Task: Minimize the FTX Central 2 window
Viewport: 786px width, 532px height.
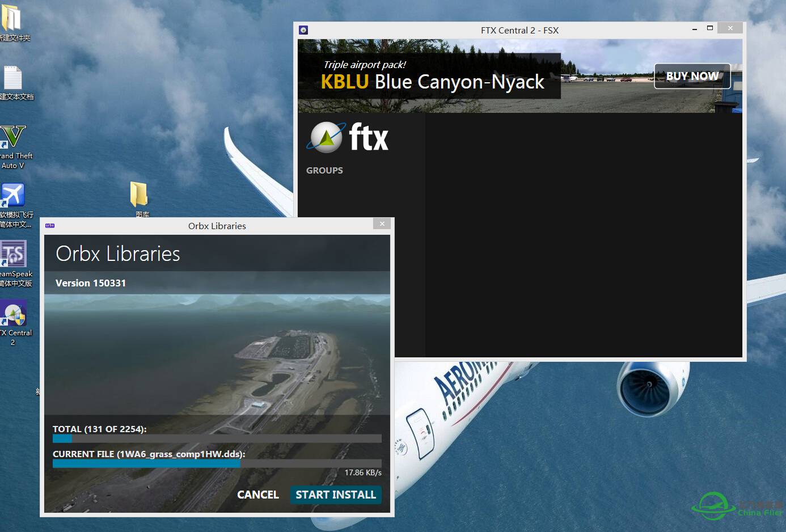Action: pyautogui.click(x=695, y=28)
